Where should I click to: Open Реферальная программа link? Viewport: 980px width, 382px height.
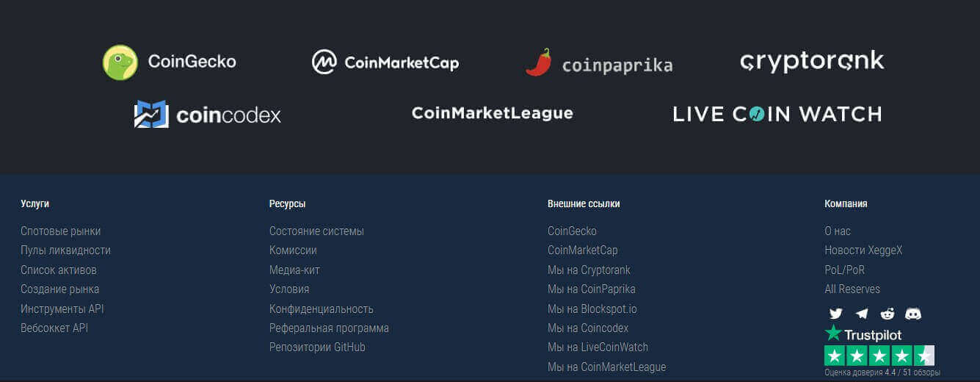329,328
